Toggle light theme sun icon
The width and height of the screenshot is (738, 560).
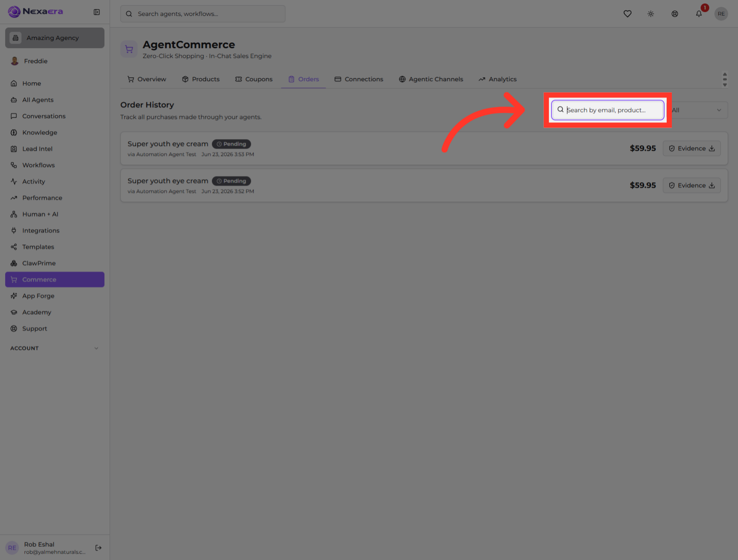pyautogui.click(x=651, y=14)
